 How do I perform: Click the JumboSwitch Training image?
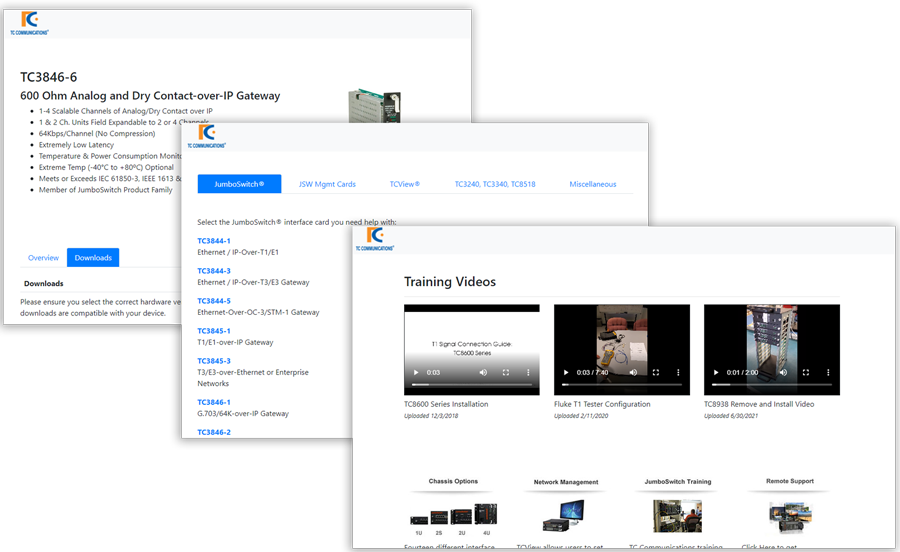point(677,516)
